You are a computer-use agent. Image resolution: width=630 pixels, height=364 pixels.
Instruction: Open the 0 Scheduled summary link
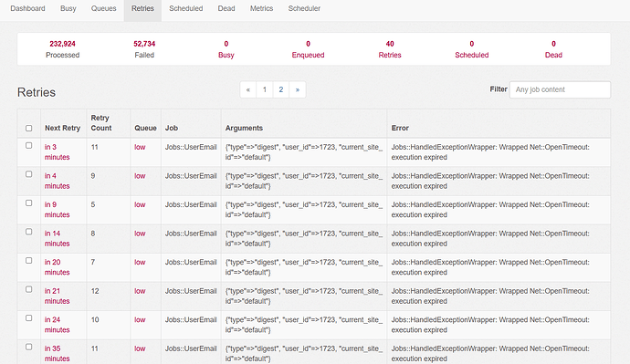pos(472,49)
